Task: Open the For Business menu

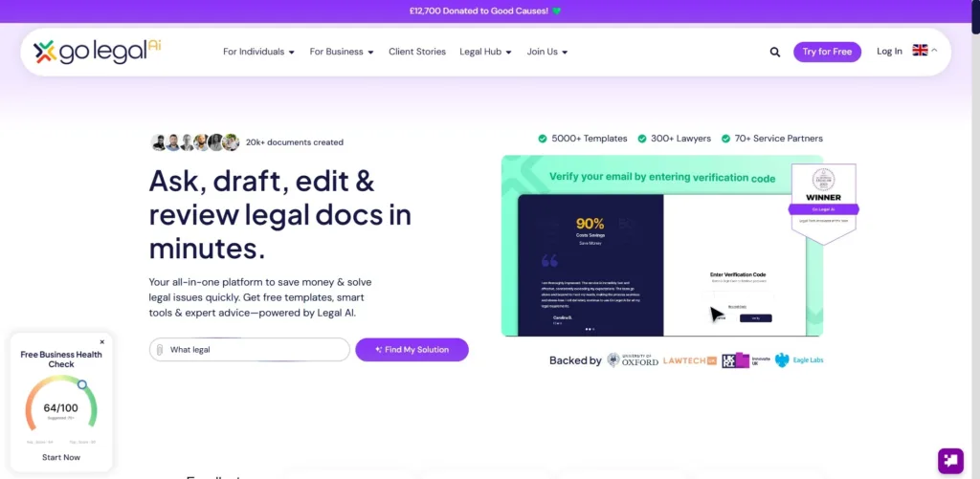Action: point(342,52)
